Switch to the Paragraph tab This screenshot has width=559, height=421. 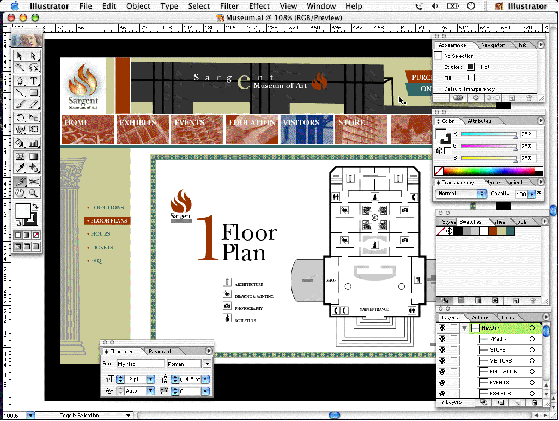pyautogui.click(x=160, y=351)
